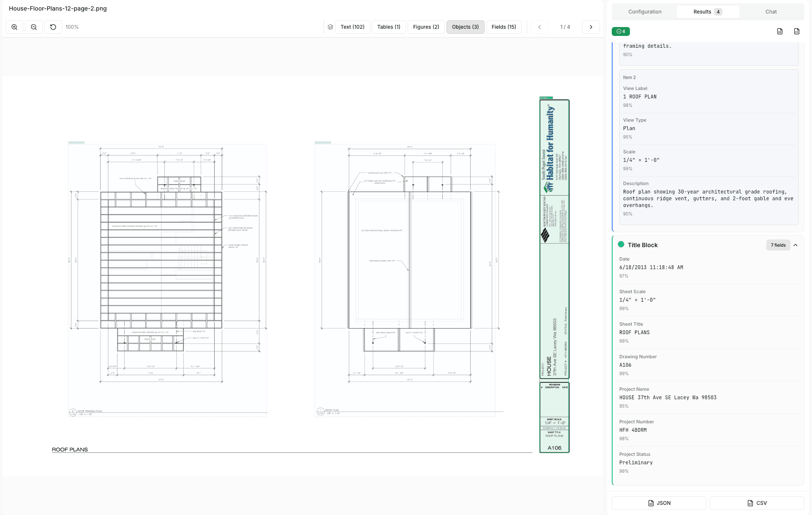Screen dimensions: 812x515
Task: Collapse the Title Block section
Action: pos(796,245)
